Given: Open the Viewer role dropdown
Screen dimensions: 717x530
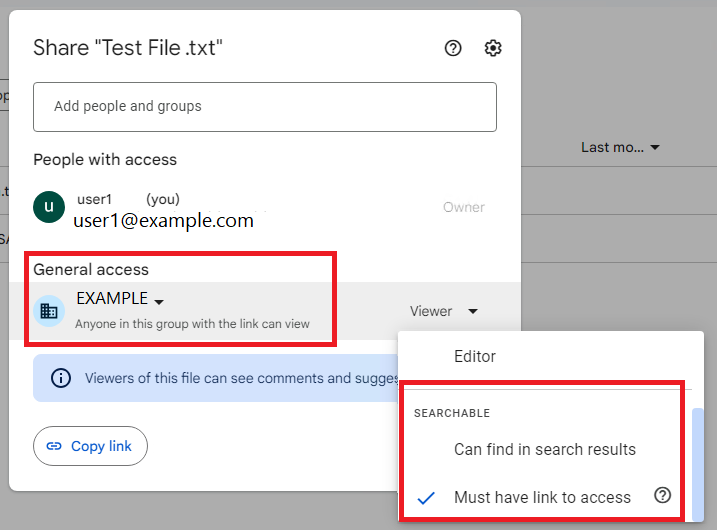Looking at the screenshot, I should pos(443,311).
